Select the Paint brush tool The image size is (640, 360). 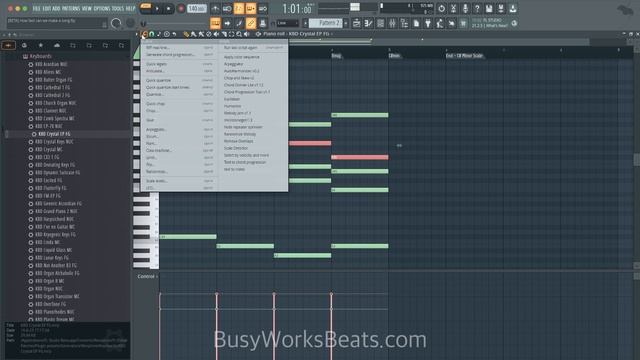pyautogui.click(x=193, y=34)
